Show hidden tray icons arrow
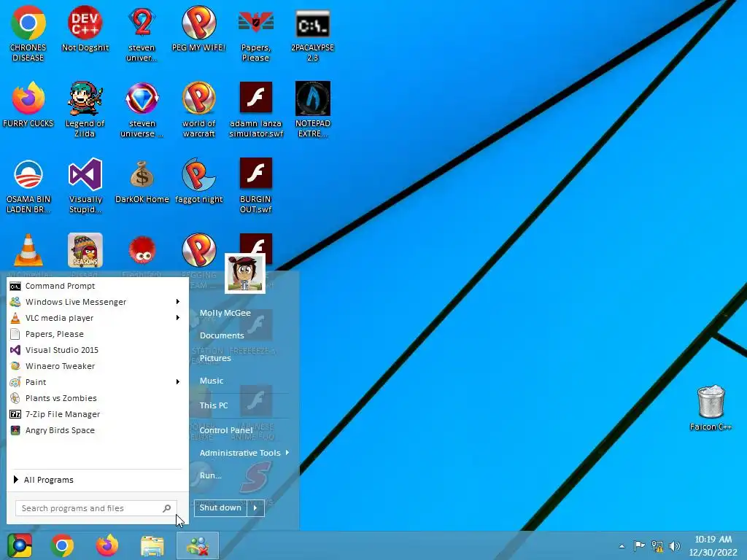Viewport: 747px width, 560px height. 622,546
